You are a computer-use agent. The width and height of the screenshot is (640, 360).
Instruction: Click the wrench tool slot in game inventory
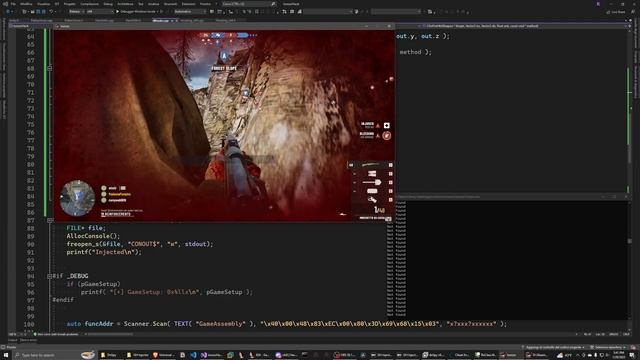(x=372, y=200)
